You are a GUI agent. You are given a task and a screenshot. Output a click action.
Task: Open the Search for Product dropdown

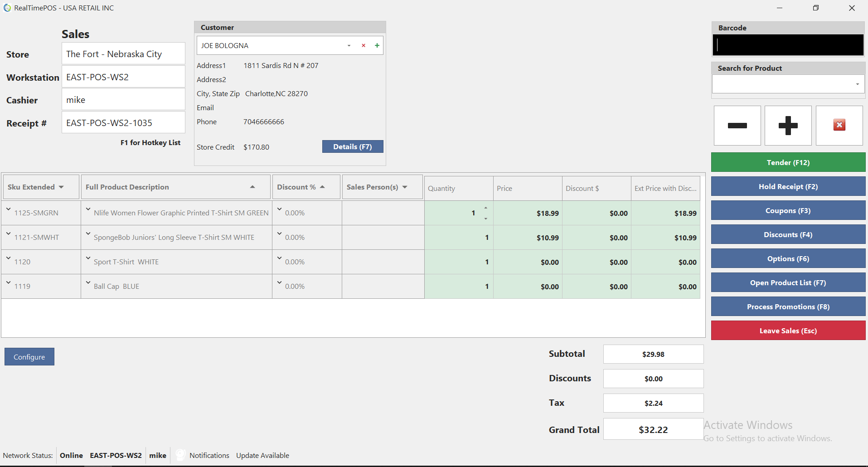click(857, 84)
